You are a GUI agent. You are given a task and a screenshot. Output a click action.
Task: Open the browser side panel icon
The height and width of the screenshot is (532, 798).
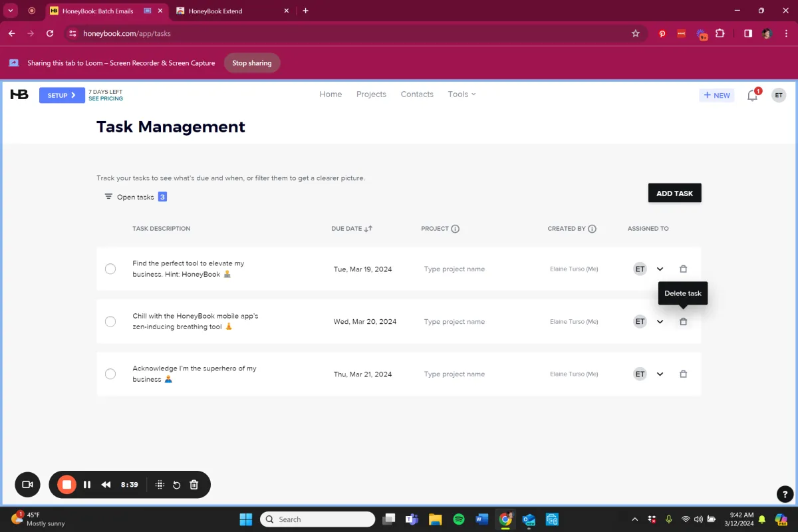point(748,33)
